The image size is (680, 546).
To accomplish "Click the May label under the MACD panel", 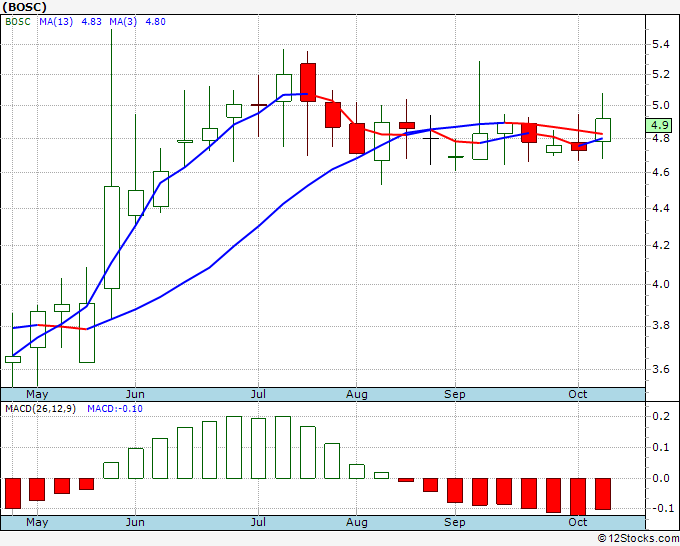I will pos(37,522).
